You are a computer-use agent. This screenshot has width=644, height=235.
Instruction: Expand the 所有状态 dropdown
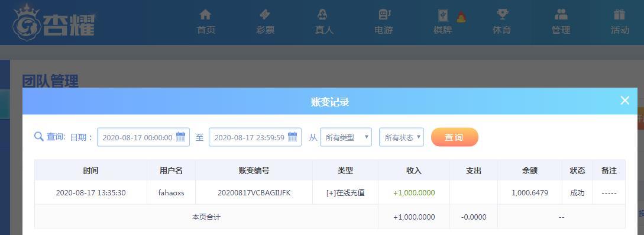click(x=402, y=137)
